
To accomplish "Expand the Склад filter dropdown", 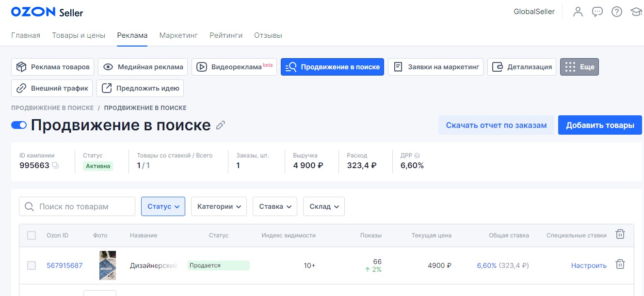I will 324,206.
